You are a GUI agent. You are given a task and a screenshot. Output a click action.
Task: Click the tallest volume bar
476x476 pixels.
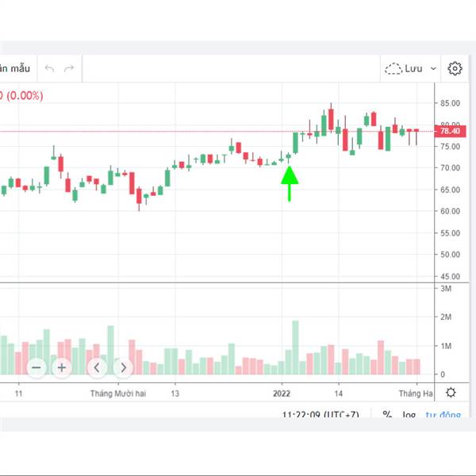[x=295, y=347]
